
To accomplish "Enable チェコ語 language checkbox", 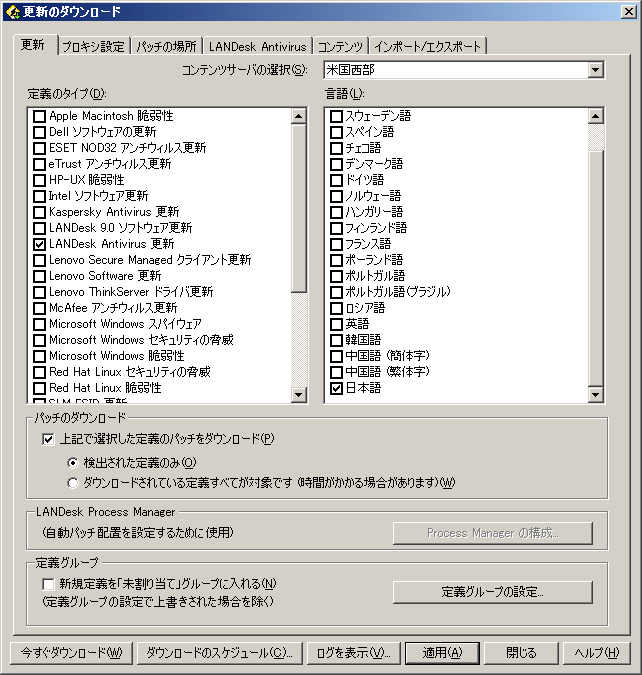I will pyautogui.click(x=336, y=148).
